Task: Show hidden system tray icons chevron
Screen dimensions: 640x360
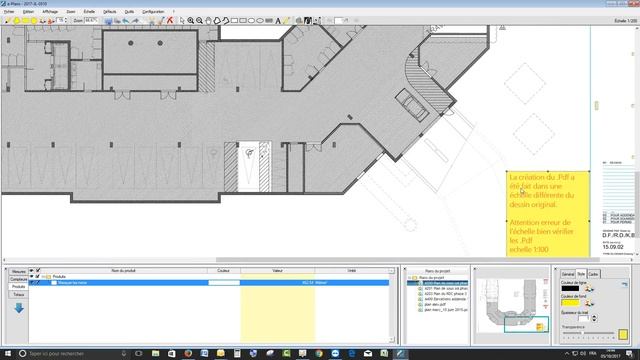Action: coord(567,353)
